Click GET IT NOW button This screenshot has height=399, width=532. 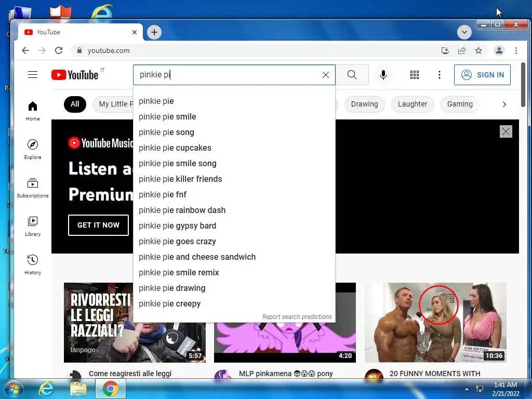point(98,225)
